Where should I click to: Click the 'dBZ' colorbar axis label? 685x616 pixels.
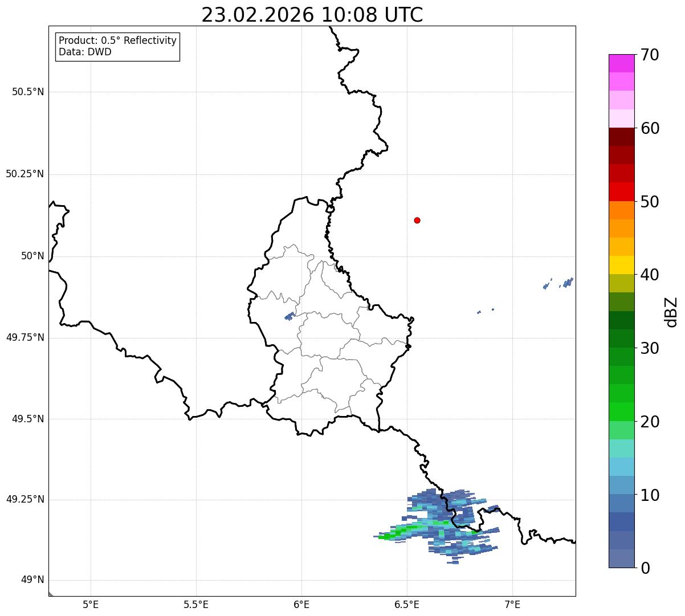[x=671, y=311]
